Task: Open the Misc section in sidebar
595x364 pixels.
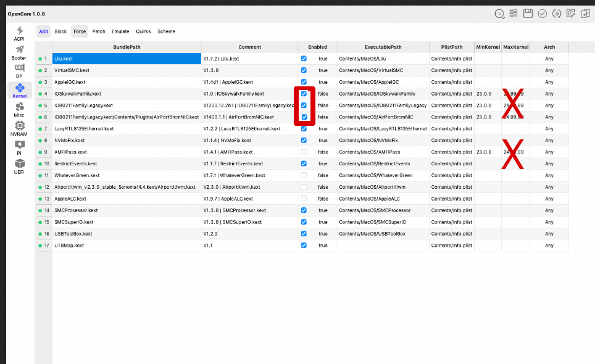Action: pos(19,110)
